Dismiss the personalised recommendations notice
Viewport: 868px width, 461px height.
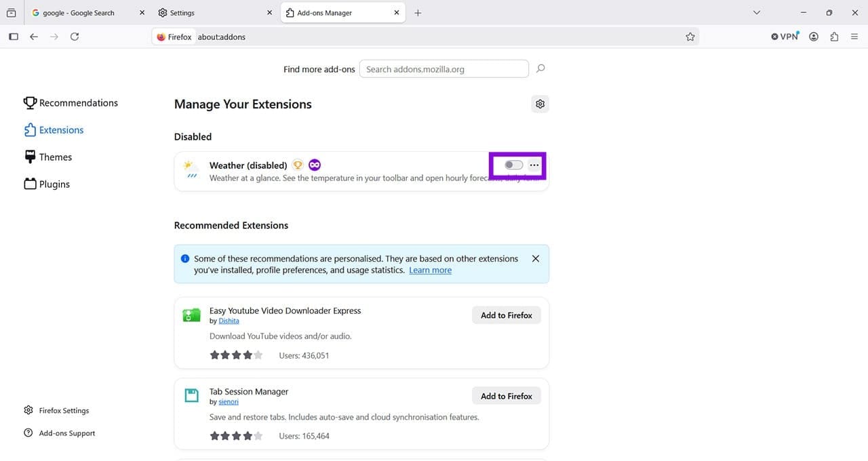(x=536, y=258)
